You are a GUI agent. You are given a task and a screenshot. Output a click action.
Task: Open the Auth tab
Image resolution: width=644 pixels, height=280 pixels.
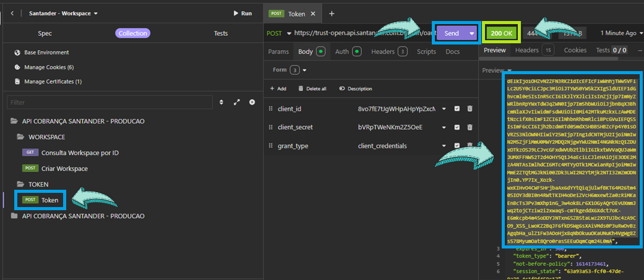348,52
